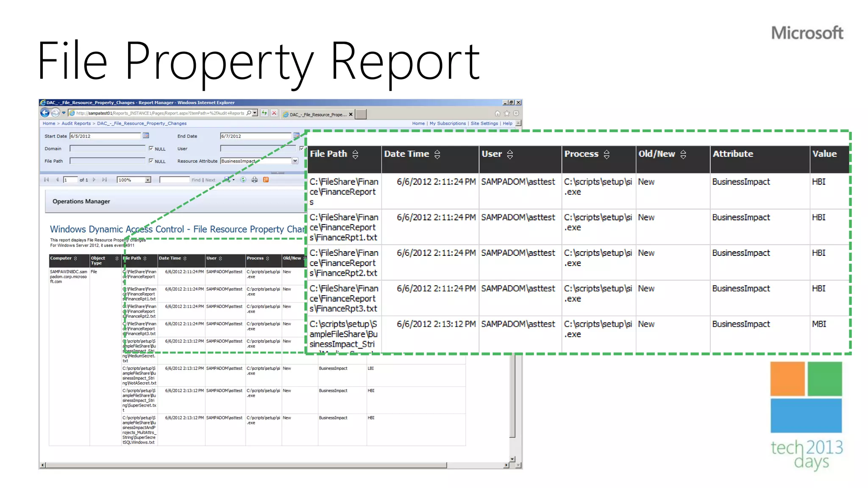Open the Favorites star icon
The width and height of the screenshot is (868, 488).
pos(507,114)
